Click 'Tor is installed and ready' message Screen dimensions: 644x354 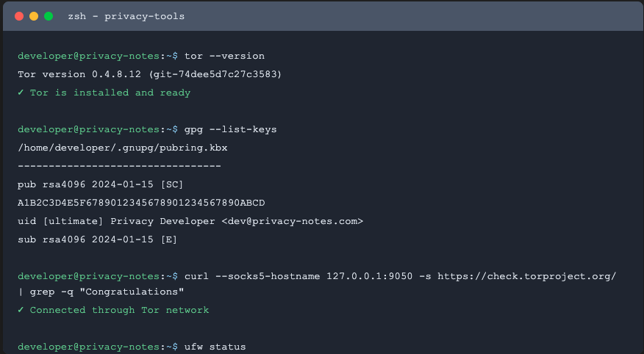(104, 93)
